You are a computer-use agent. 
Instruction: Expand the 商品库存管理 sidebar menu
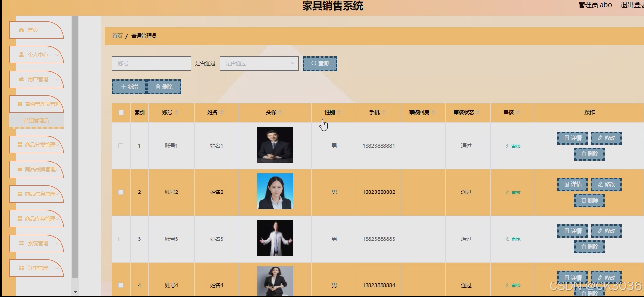coord(36,219)
